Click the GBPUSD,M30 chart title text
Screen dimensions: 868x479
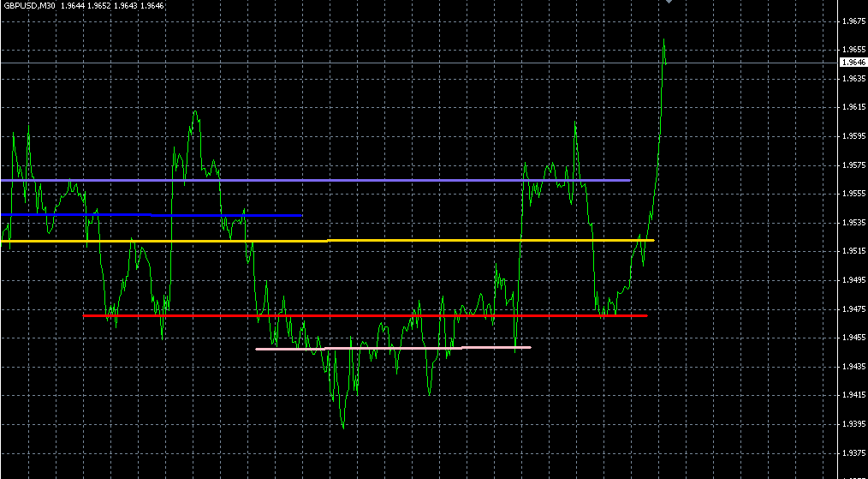click(x=30, y=6)
